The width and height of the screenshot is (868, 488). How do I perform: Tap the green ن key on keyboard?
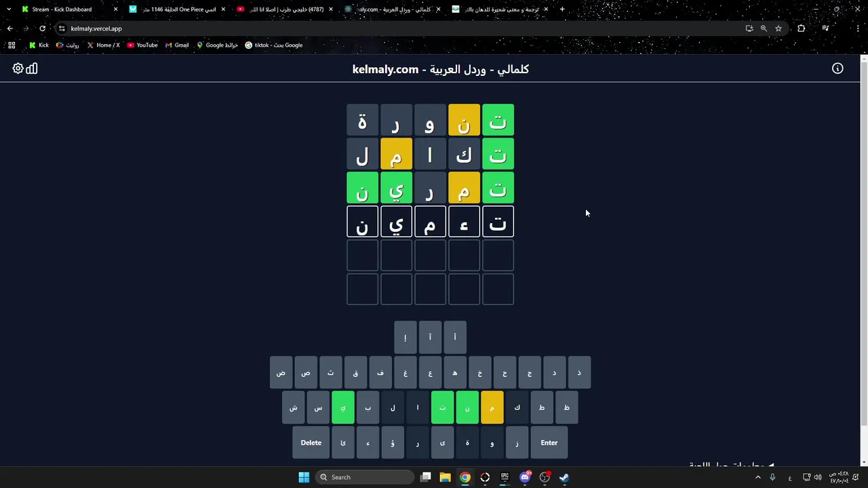[467, 407]
